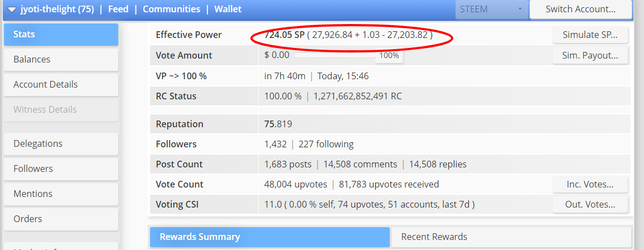Select the Voting CSI 11.0 value text
This screenshot has width=644, height=250.
click(x=272, y=204)
